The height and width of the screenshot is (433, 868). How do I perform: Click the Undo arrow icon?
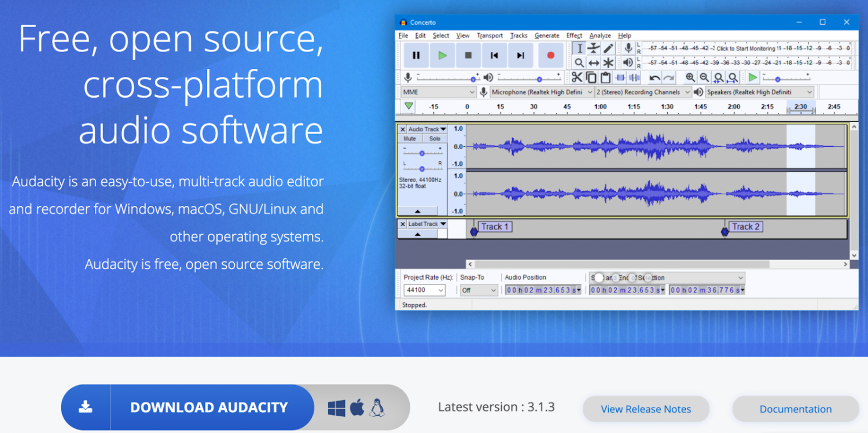coord(654,77)
